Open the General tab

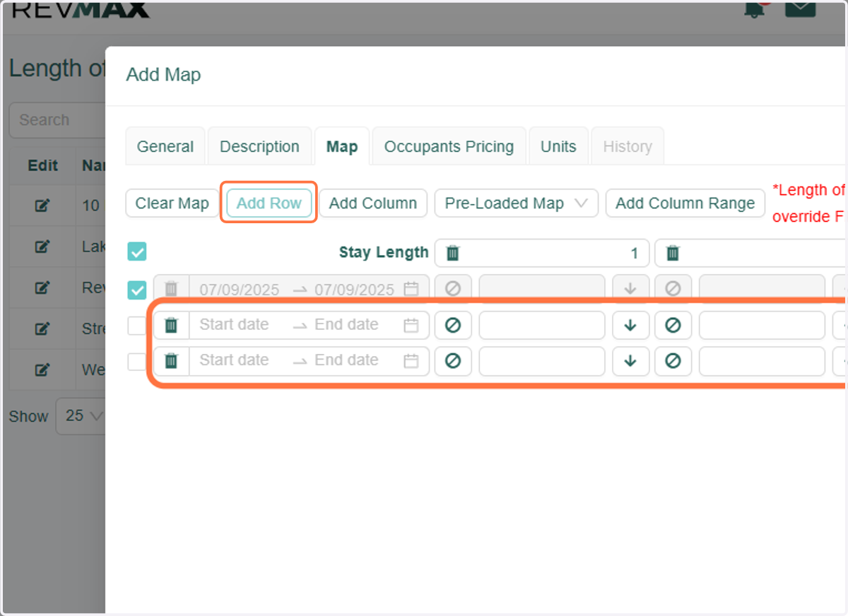coord(165,146)
